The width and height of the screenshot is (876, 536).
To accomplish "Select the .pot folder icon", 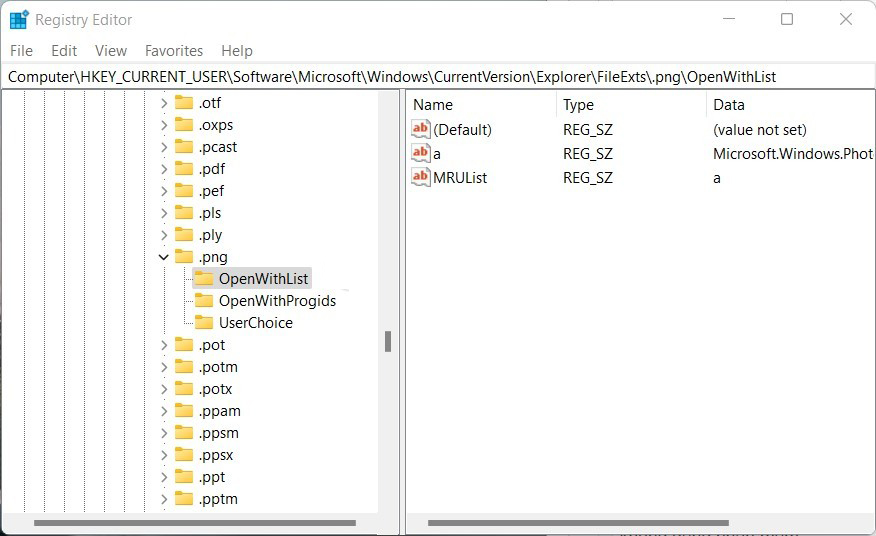I will tap(184, 345).
